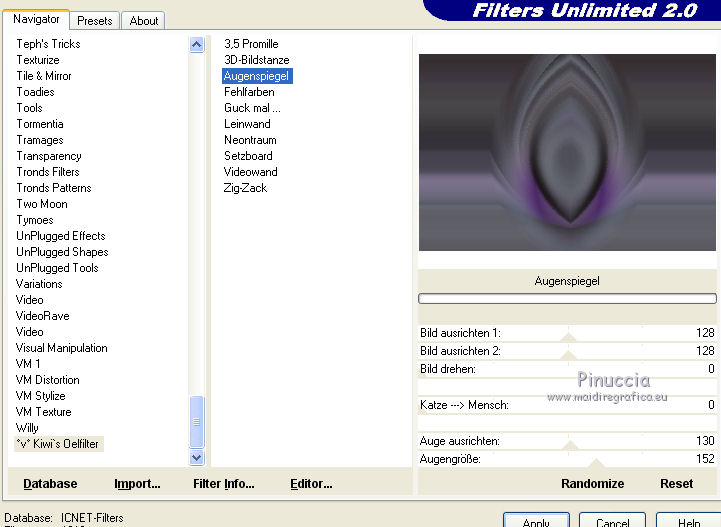The image size is (721, 527).
Task: Select °v° Kiwi`s Oelfilter category
Action: (58, 444)
